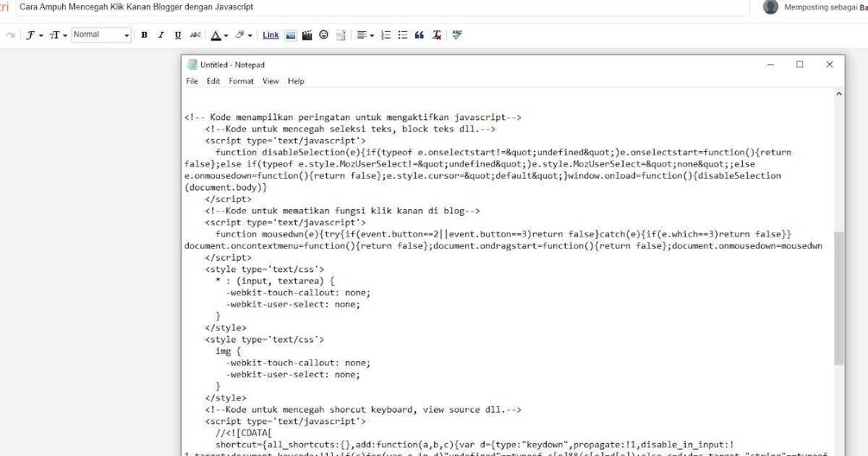Open the text color picker
The width and height of the screenshot is (868, 456).
(218, 35)
